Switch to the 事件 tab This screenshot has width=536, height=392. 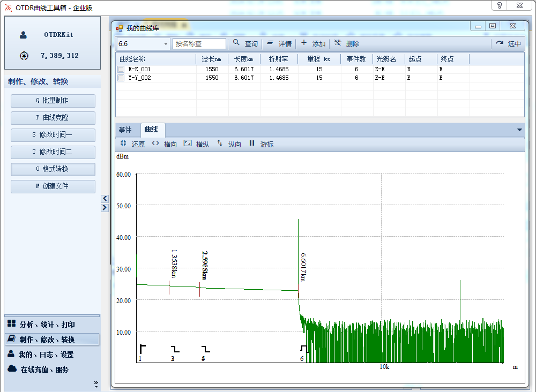(125, 130)
